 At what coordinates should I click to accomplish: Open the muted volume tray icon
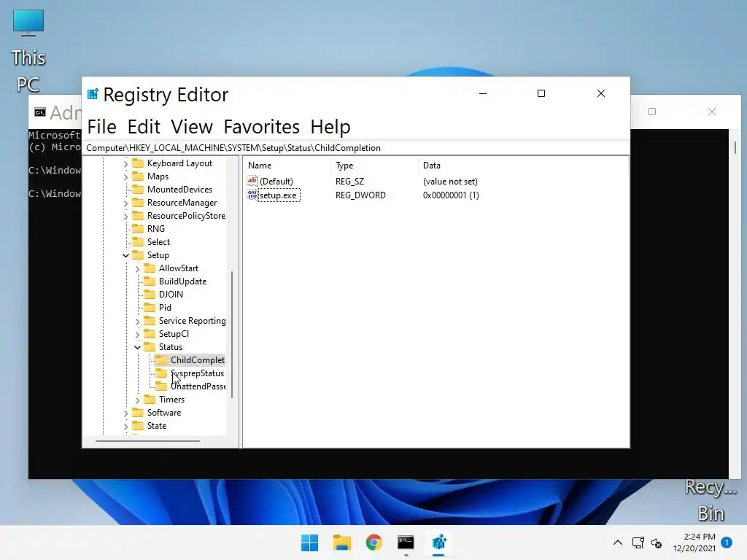[x=657, y=542]
